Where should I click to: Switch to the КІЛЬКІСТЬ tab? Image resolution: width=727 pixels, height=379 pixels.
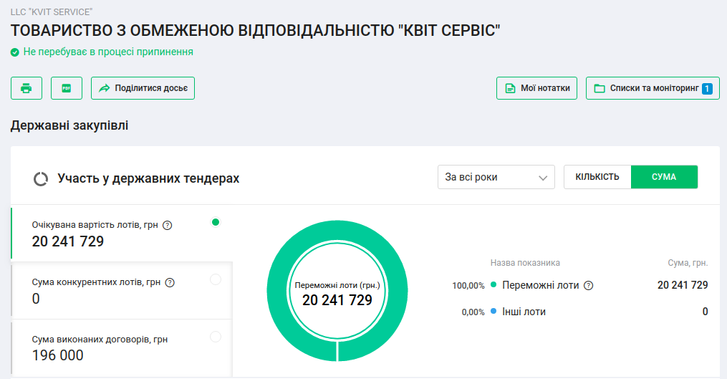tap(597, 177)
